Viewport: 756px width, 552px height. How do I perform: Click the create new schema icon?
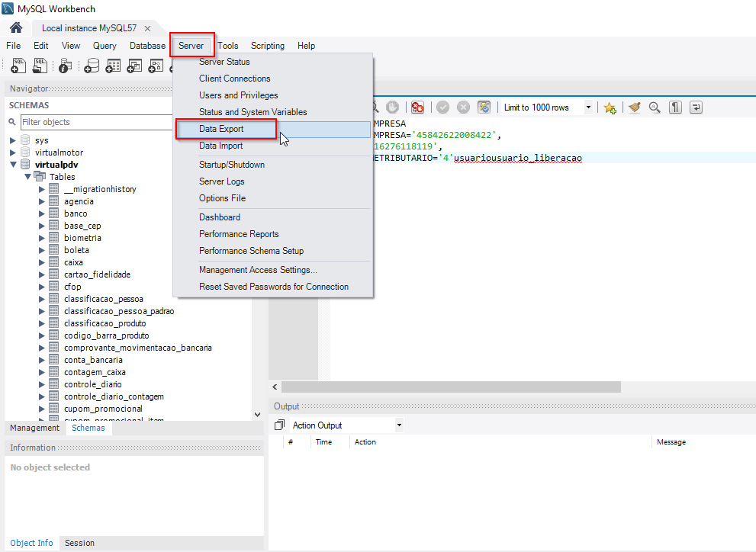(91, 66)
